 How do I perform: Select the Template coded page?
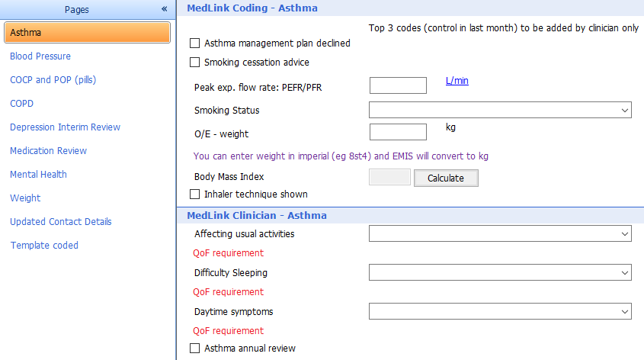click(44, 246)
